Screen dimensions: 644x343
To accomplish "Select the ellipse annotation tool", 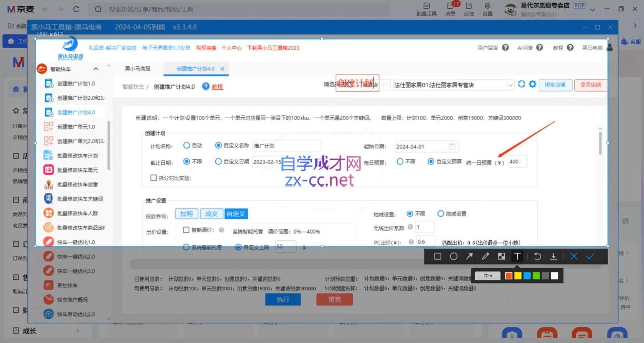I will 453,257.
